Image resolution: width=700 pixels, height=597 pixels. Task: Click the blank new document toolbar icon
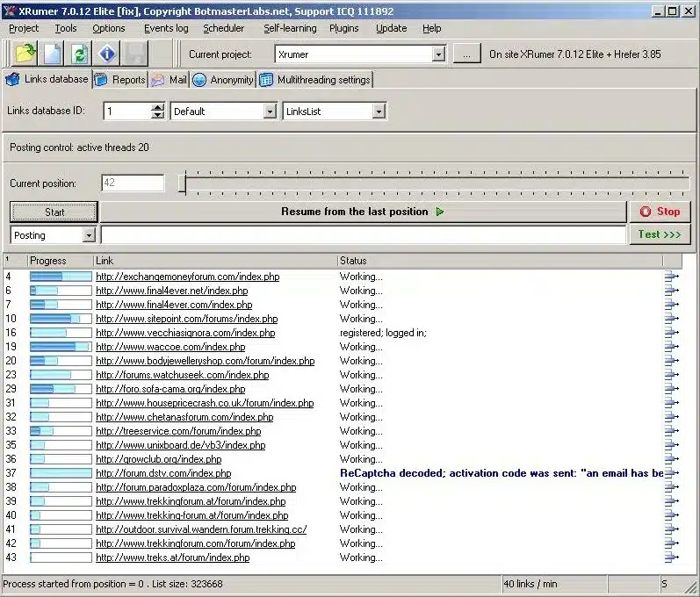[53, 54]
